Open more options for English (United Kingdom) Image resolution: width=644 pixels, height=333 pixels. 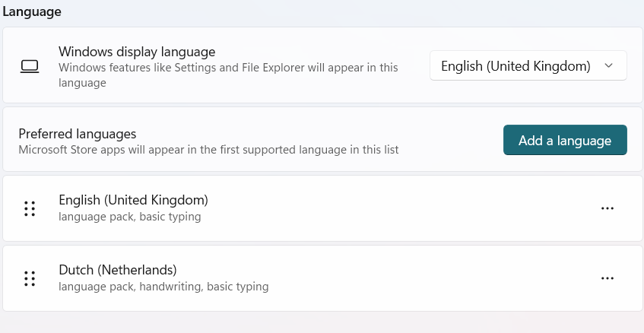click(x=607, y=208)
